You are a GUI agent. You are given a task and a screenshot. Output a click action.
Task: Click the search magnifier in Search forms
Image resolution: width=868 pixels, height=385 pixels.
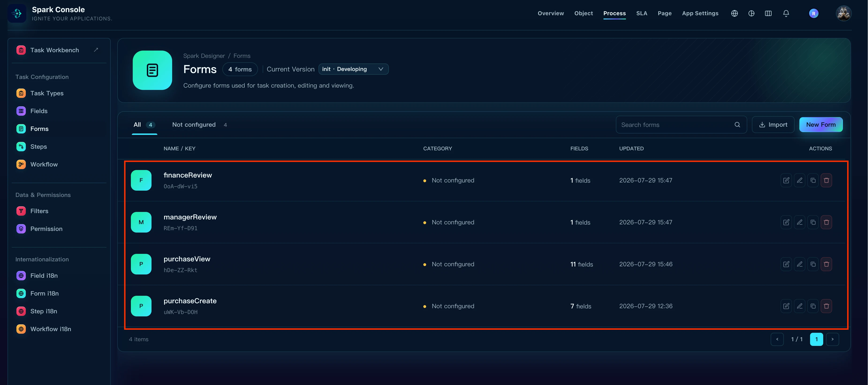pyautogui.click(x=737, y=125)
